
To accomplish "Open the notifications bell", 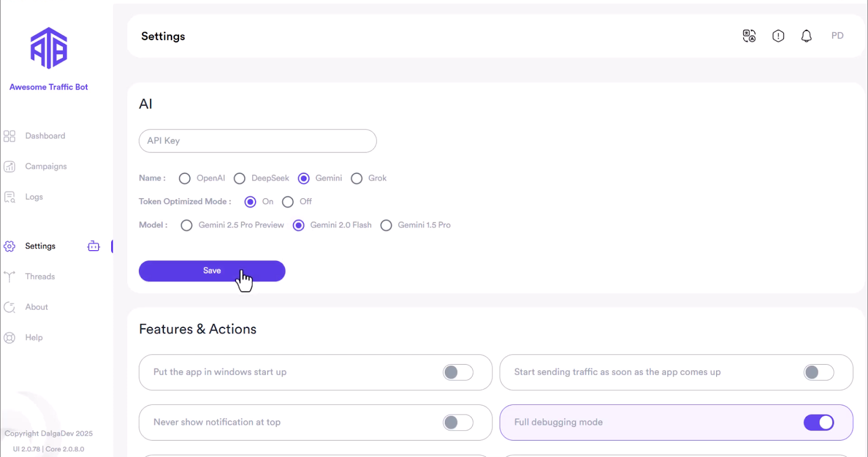I will (806, 35).
